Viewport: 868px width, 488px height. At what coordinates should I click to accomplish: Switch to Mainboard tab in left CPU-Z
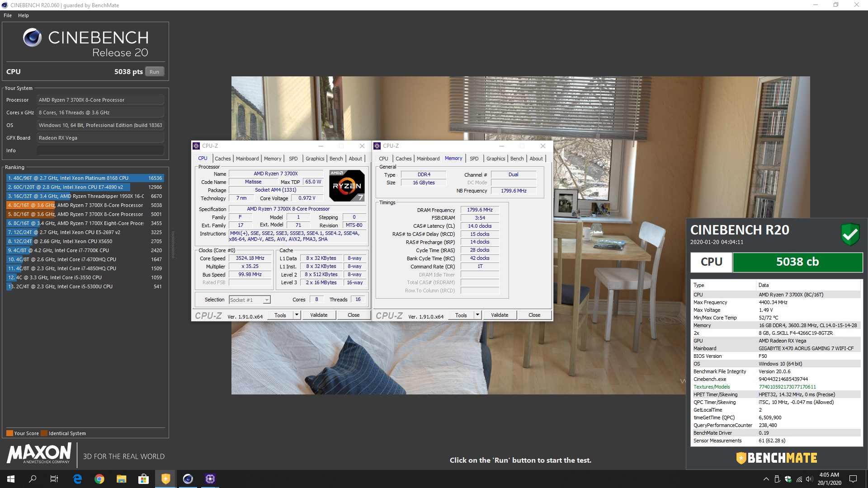(x=247, y=159)
